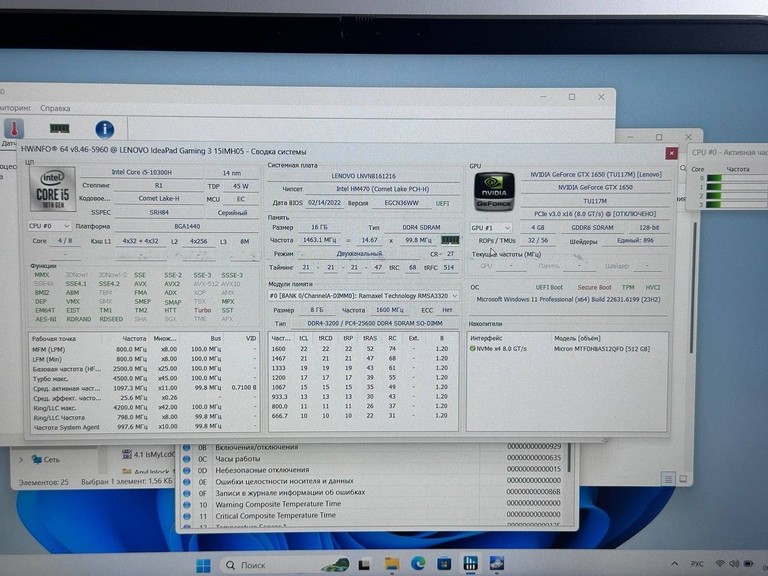Click the Micron MTFDHBA512QFD drive entry

tap(601, 349)
